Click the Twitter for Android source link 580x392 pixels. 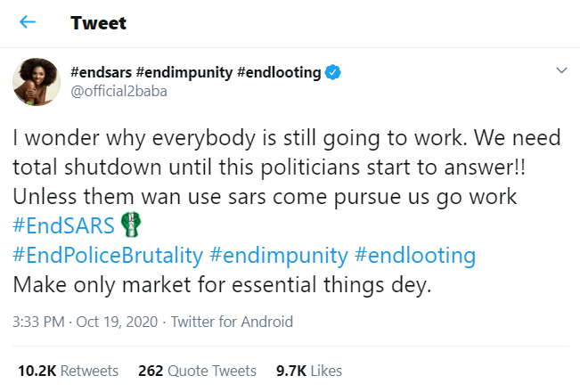tap(232, 322)
